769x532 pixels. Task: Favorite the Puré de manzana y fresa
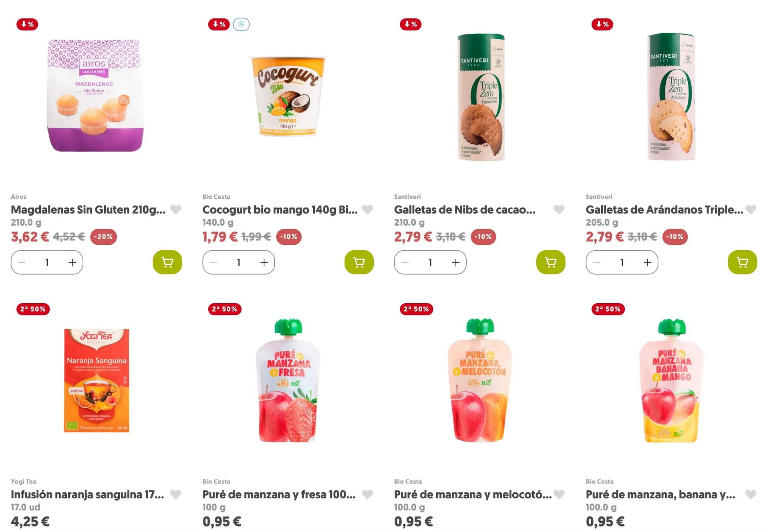(x=367, y=494)
